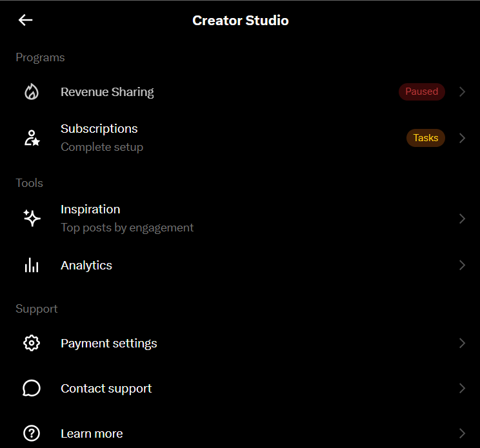Click the Revenue Sharing flame icon
Screen dimensions: 480x448
click(x=32, y=92)
